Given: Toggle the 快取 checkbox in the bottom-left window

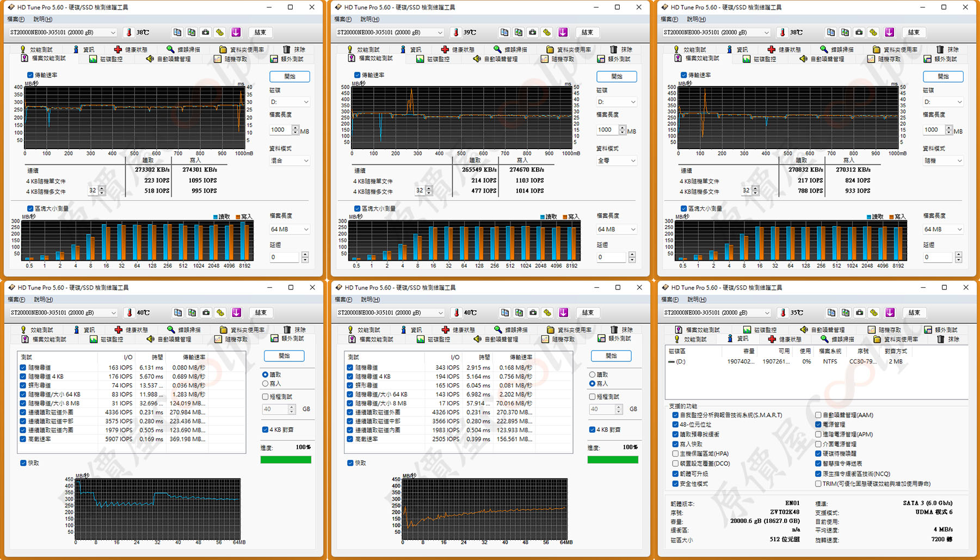Looking at the screenshot, I should 23,463.
